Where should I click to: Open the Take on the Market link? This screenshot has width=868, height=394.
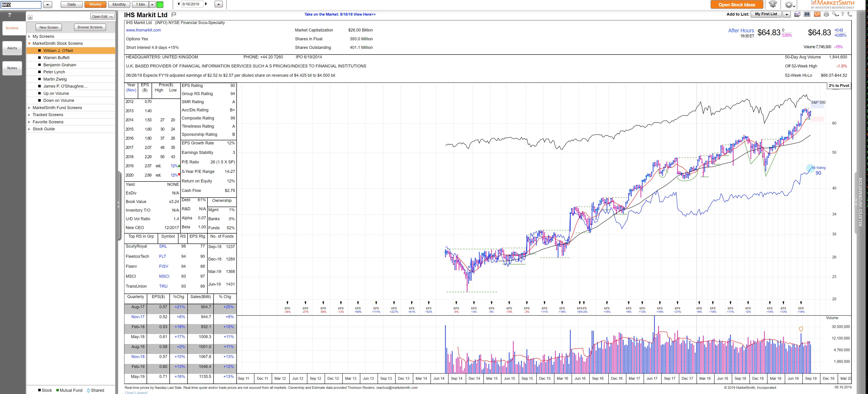(340, 14)
